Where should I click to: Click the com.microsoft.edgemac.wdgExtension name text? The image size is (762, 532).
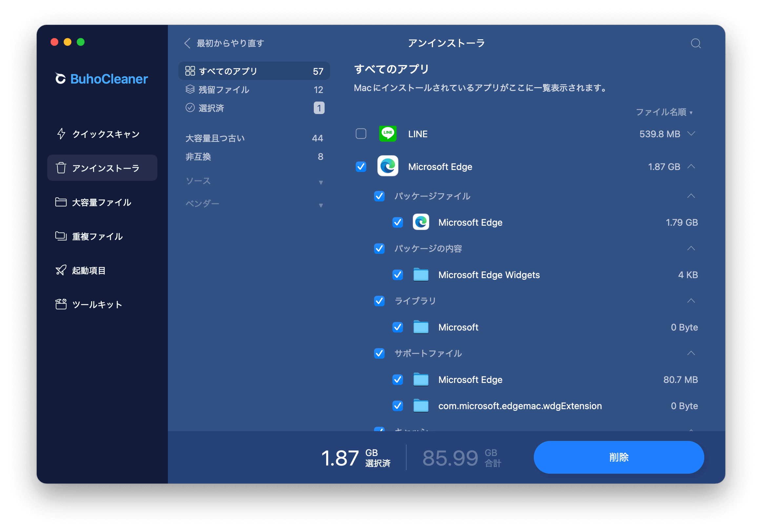click(x=520, y=406)
